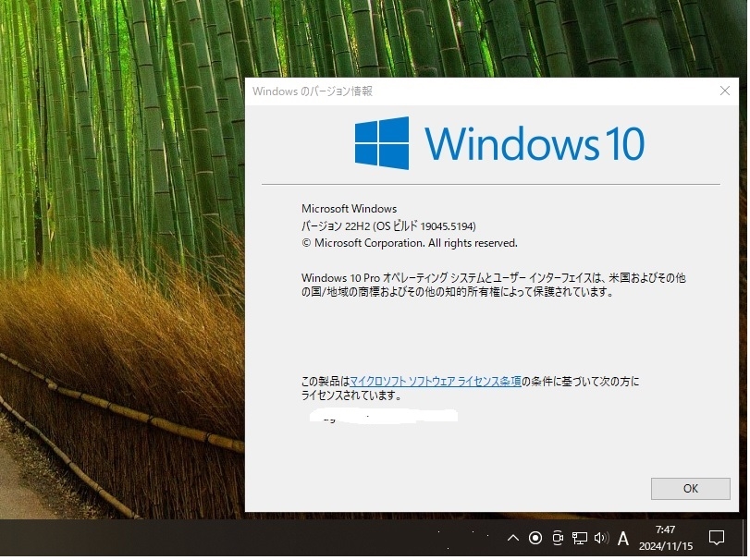Open the Action Center notification icon
Screen dimensions: 750x560
click(x=716, y=538)
